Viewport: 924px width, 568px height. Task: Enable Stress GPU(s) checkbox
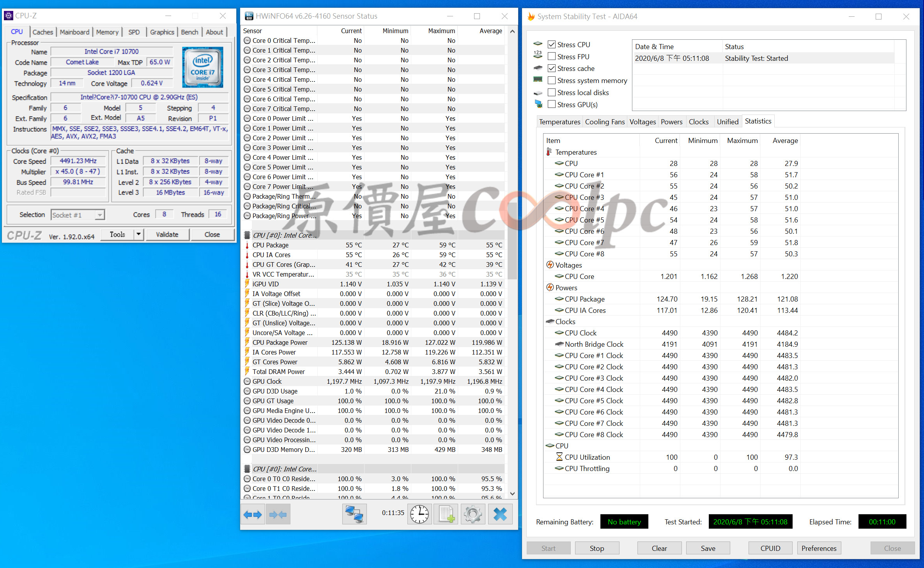coord(552,104)
